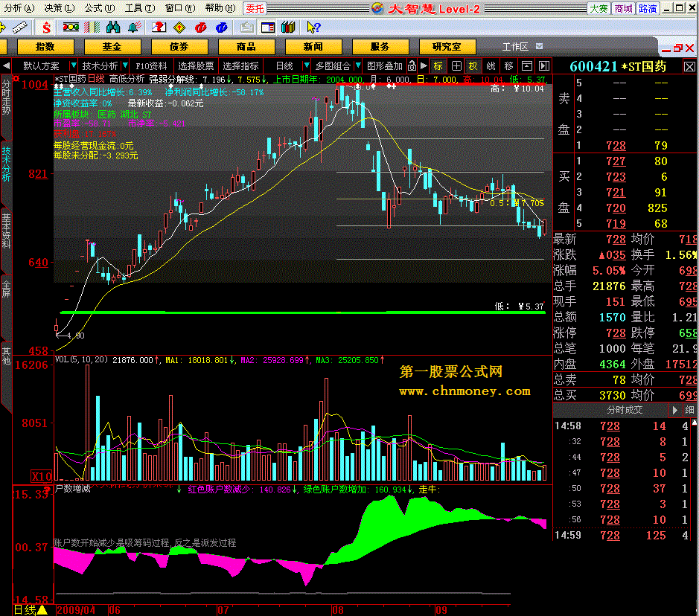Image resolution: width=699 pixels, height=616 pixels.
Task: Open the 窗口(W) menu
Action: click(x=179, y=8)
